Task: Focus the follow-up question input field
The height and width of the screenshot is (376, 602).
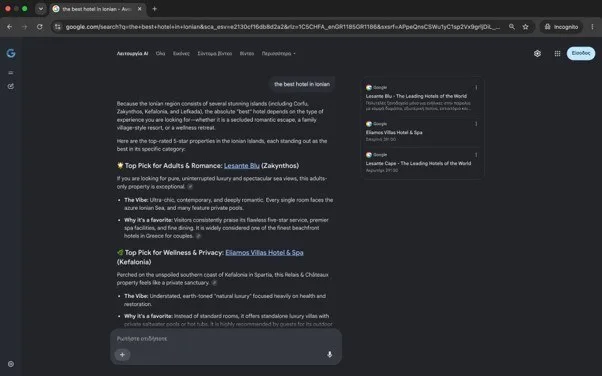Action: point(226,338)
